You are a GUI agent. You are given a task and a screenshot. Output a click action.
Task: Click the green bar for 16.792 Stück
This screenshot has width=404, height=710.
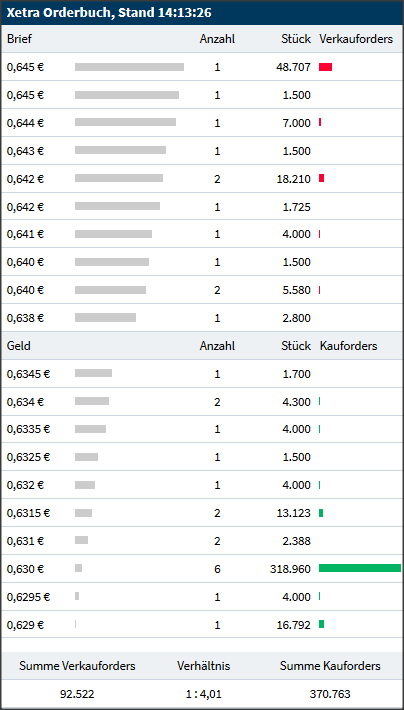point(322,624)
